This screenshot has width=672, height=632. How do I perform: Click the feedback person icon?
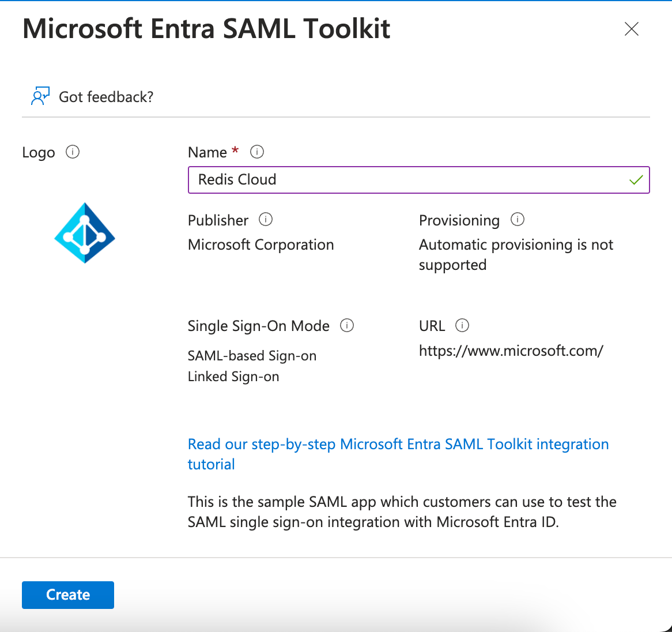pos(40,96)
